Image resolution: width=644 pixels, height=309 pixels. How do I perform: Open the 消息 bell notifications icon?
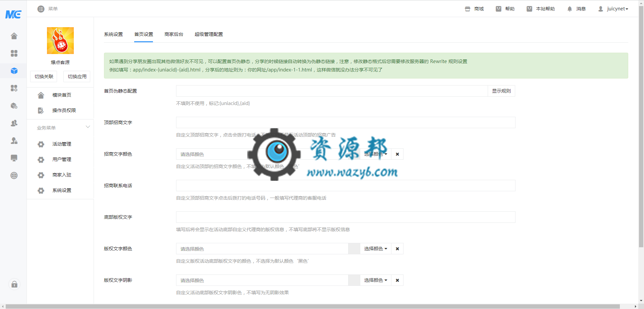point(570,9)
